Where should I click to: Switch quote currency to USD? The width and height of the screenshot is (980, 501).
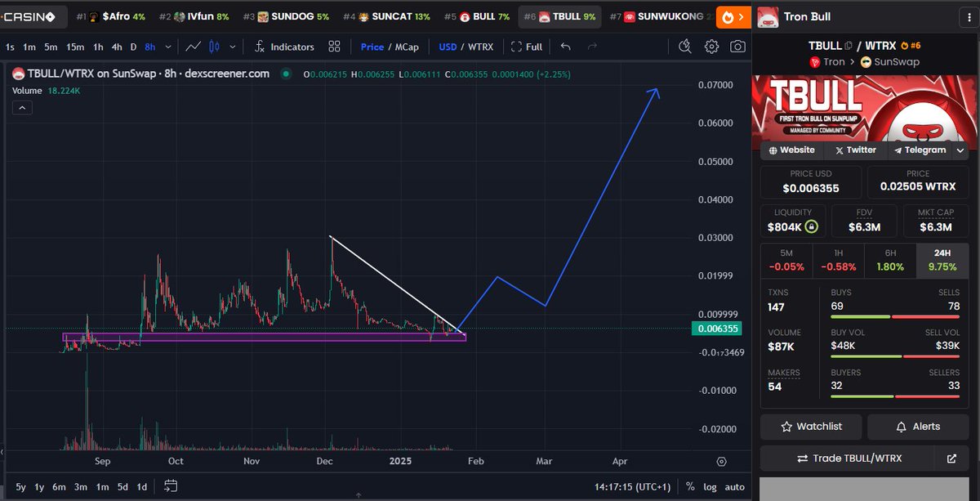448,47
